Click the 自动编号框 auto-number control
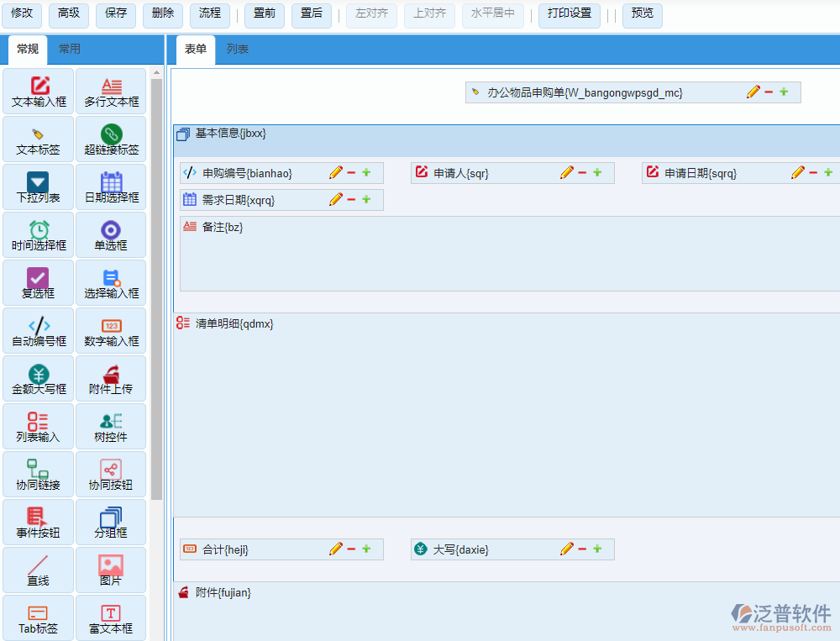840x641 pixels. point(39,332)
